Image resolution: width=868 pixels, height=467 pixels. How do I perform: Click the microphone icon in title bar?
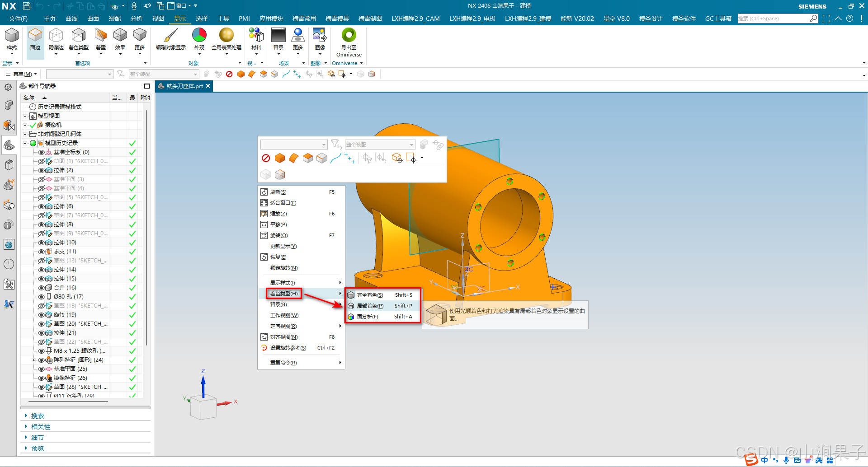134,6
